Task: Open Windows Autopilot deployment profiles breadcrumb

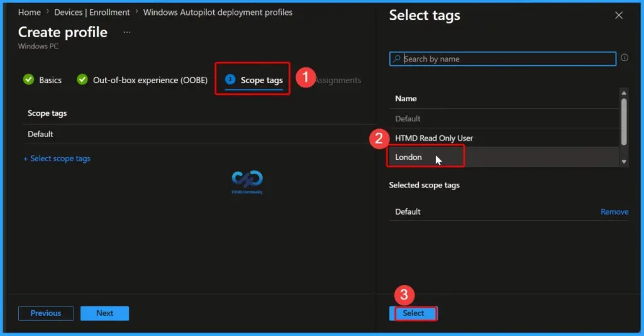Action: (218, 13)
